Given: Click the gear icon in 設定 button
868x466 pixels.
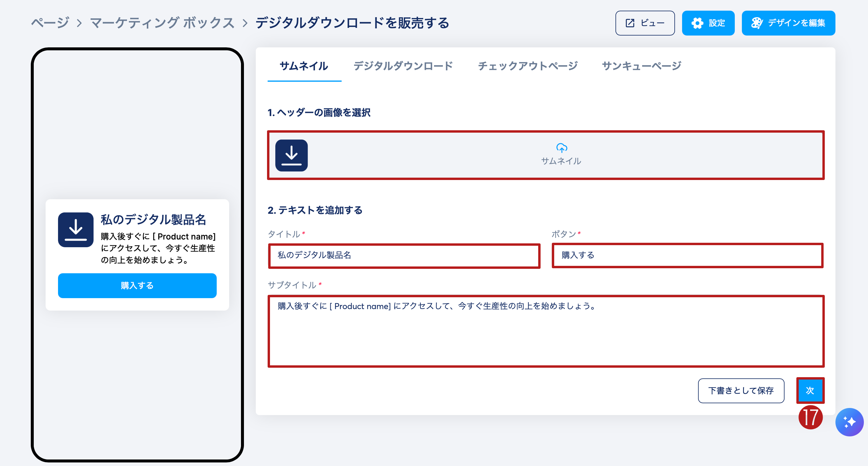Looking at the screenshot, I should (697, 23).
